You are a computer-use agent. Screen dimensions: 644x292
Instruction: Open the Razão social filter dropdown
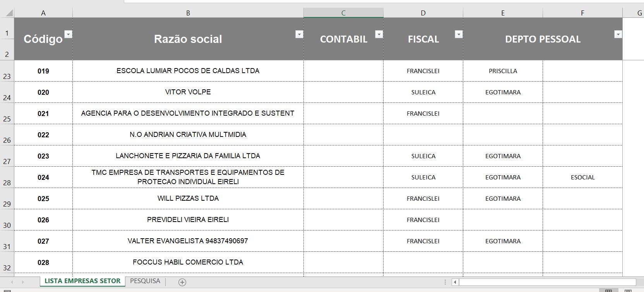click(299, 34)
